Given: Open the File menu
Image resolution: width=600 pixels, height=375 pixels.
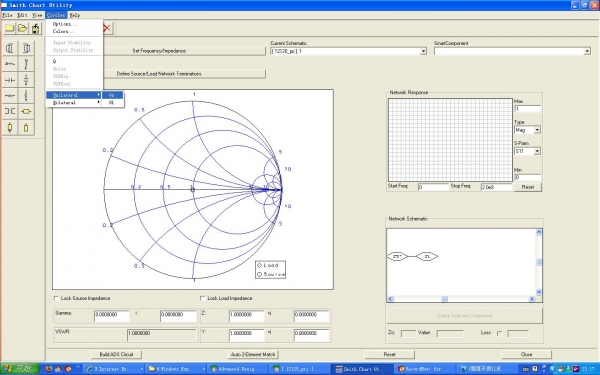Looking at the screenshot, I should click(7, 15).
